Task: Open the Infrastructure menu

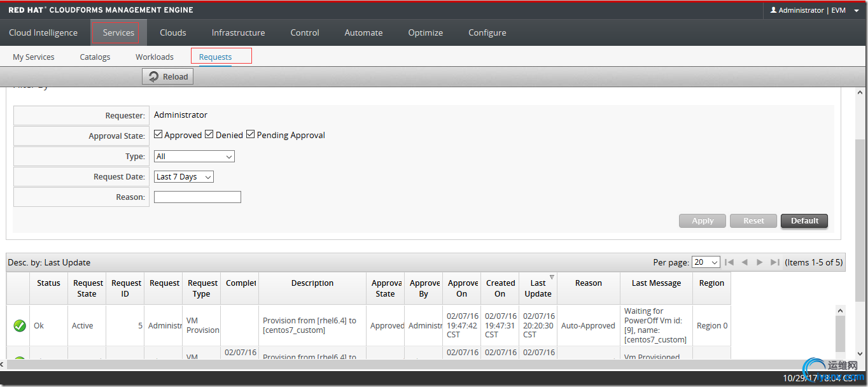Action: (238, 32)
